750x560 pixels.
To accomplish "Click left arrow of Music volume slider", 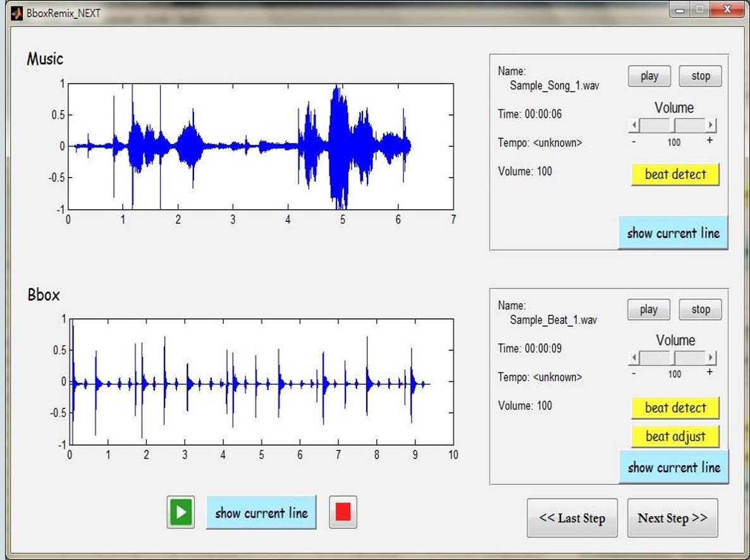I will (x=634, y=125).
